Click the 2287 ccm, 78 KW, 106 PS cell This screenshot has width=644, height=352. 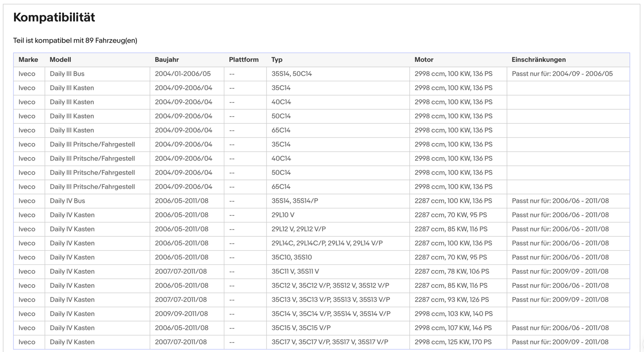click(458, 272)
